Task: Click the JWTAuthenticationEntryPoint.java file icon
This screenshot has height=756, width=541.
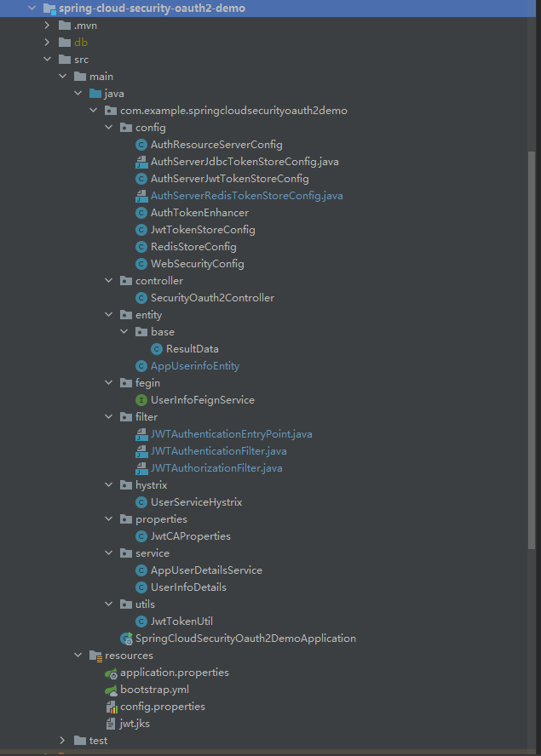Action: 141,434
